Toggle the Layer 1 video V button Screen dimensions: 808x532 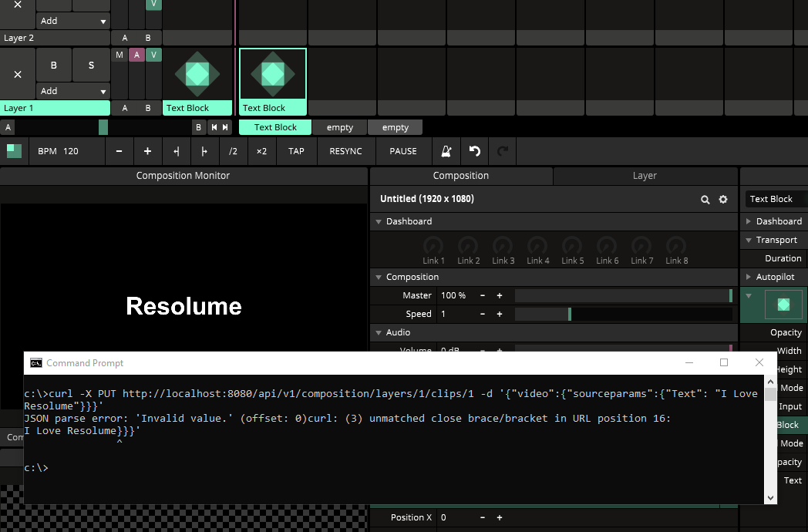153,55
